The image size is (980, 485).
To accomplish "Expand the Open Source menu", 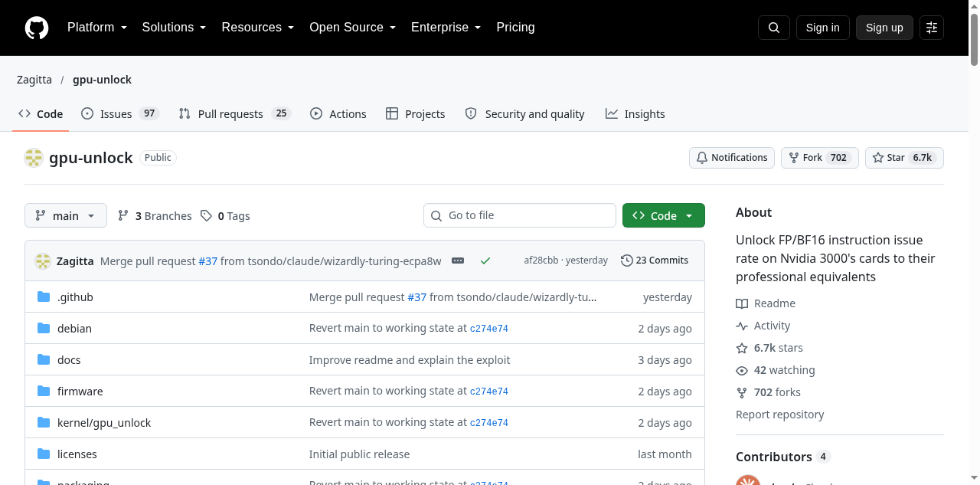I will 352,28.
